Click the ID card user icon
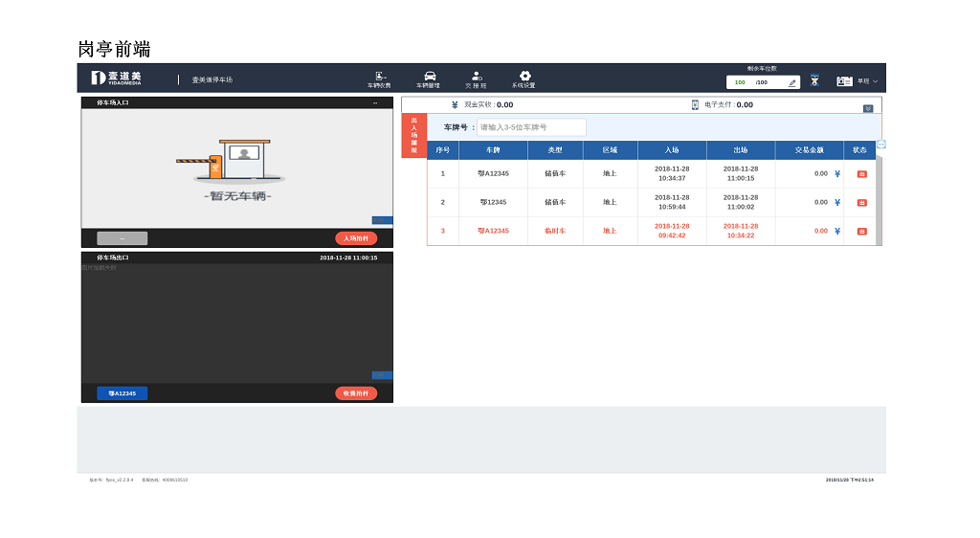Viewport: 980px width, 538px height. (844, 81)
